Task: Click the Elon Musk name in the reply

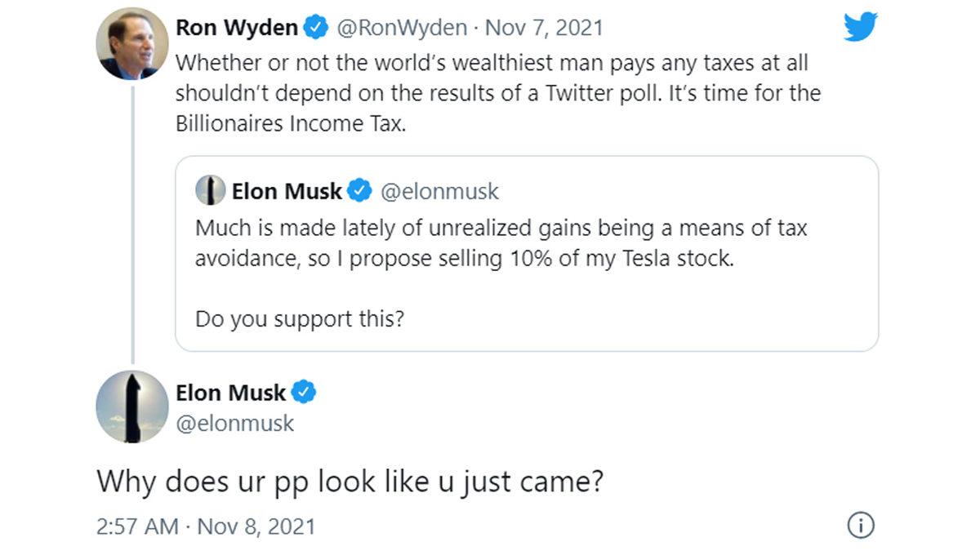Action: pyautogui.click(x=229, y=393)
